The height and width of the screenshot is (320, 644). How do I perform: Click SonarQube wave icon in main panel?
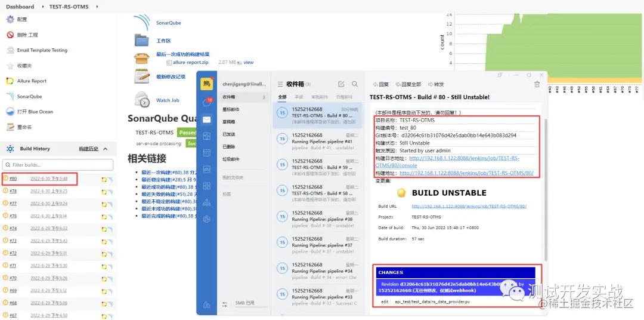click(x=142, y=23)
